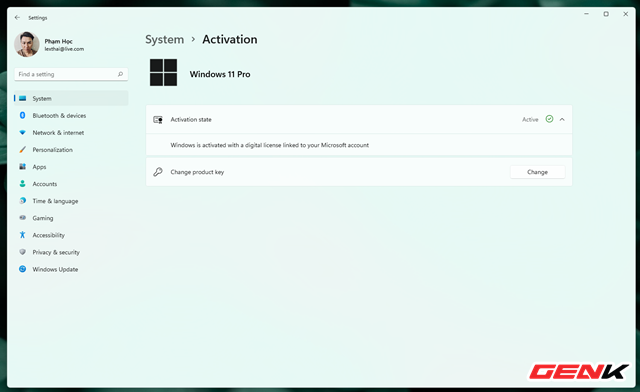Select the Phạm Học account name
640x392 pixels.
click(x=58, y=41)
